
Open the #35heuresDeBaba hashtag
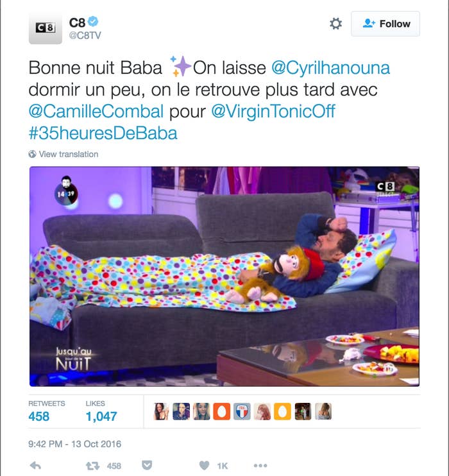103,133
